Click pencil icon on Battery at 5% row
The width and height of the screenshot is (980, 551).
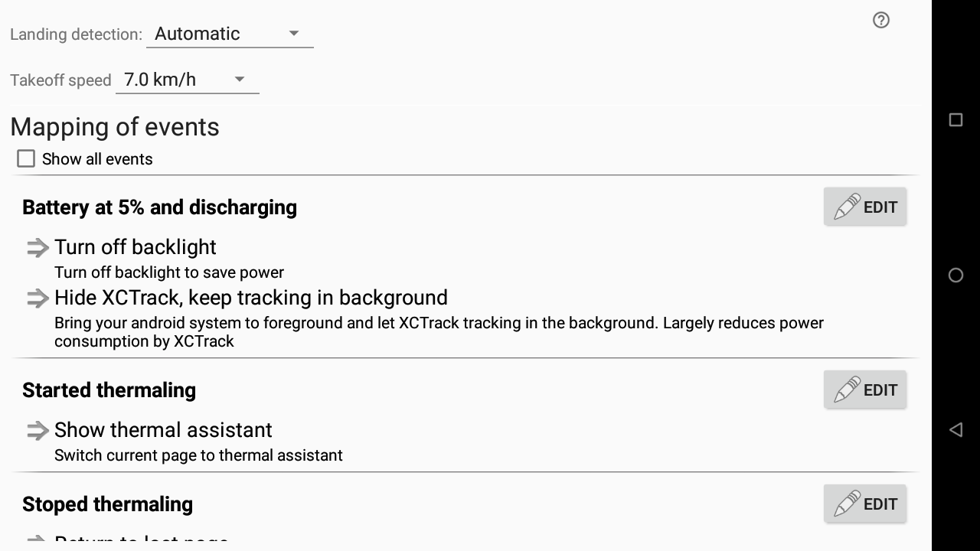pyautogui.click(x=847, y=207)
